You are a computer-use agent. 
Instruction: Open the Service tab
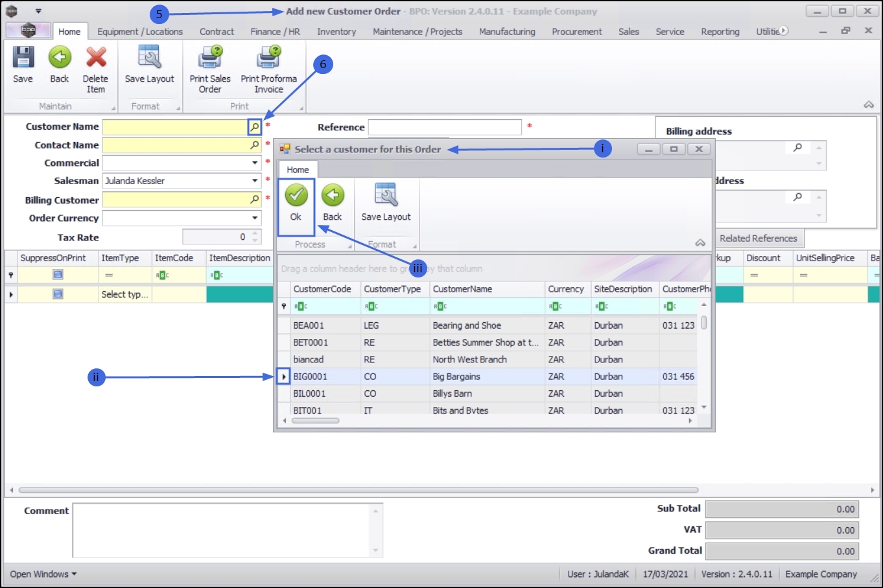(670, 31)
